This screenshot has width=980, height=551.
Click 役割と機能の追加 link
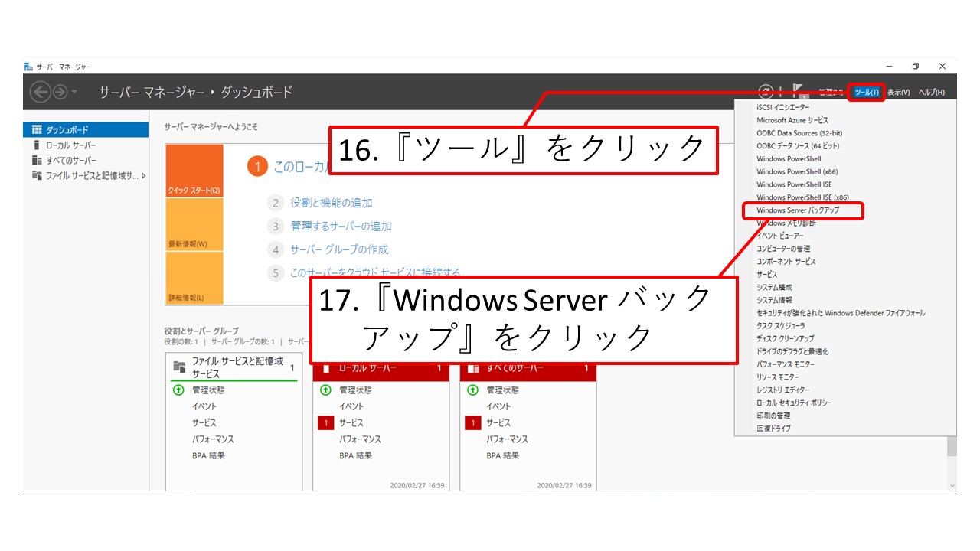[x=332, y=203]
